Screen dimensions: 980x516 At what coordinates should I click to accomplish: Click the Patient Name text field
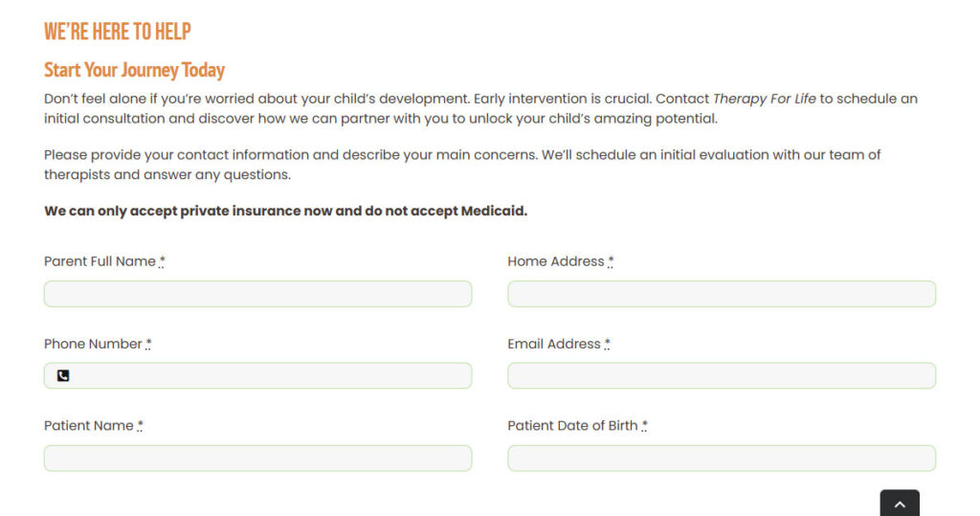pyautogui.click(x=257, y=459)
